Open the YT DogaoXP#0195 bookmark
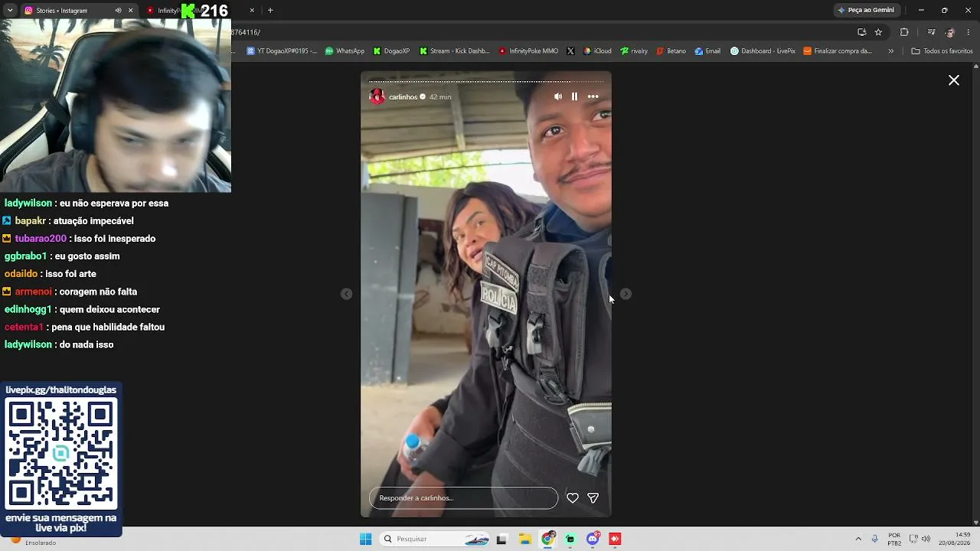Image resolution: width=980 pixels, height=551 pixels. 281,51
